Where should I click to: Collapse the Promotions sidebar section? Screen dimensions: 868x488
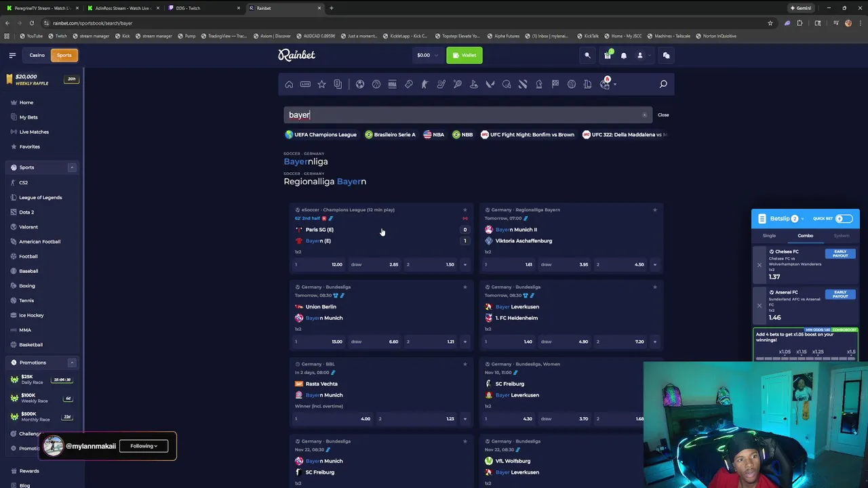coord(72,363)
